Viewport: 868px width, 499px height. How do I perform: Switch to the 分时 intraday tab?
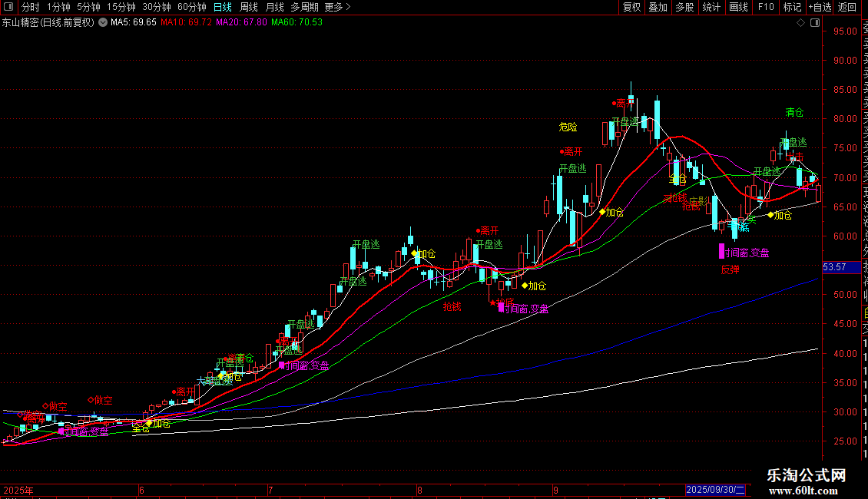(x=31, y=7)
